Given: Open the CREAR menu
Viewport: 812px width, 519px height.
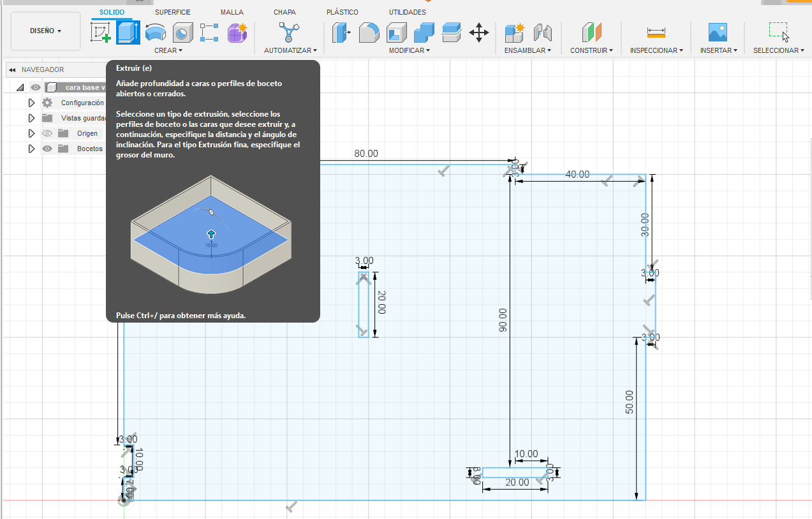Looking at the screenshot, I should pos(168,50).
